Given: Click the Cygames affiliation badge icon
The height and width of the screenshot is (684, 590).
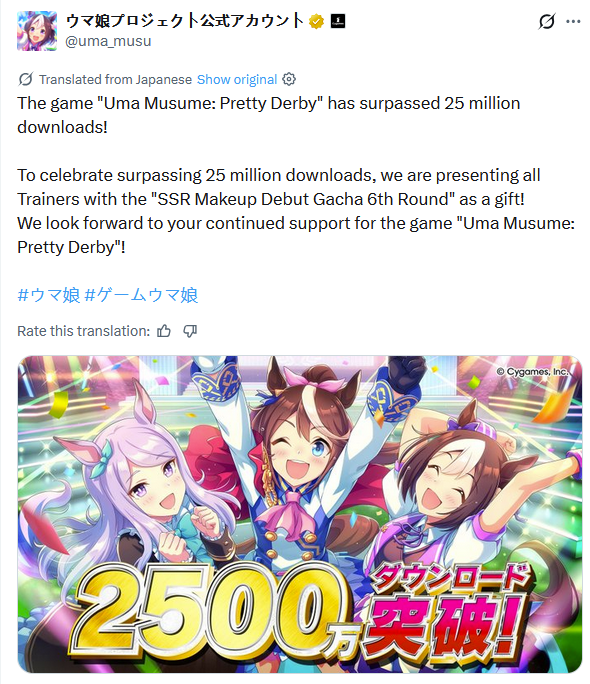Looking at the screenshot, I should click(338, 21).
